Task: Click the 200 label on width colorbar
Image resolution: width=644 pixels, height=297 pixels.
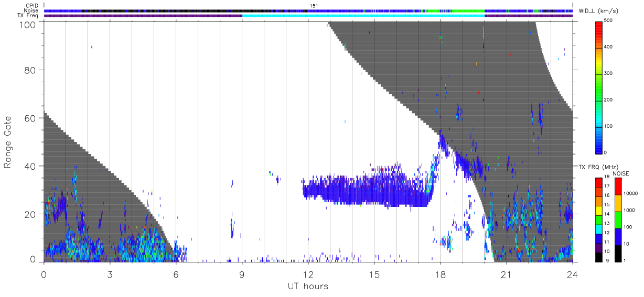Action: click(x=608, y=100)
